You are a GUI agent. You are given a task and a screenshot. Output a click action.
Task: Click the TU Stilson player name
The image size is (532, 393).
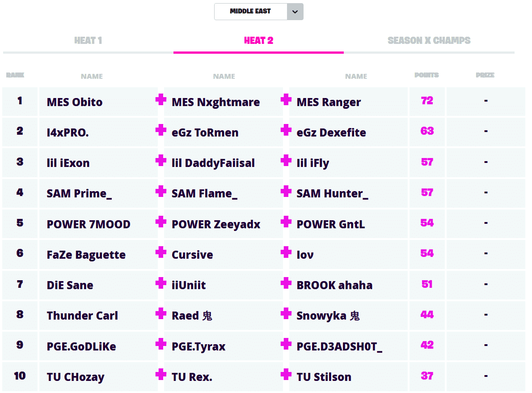324,377
